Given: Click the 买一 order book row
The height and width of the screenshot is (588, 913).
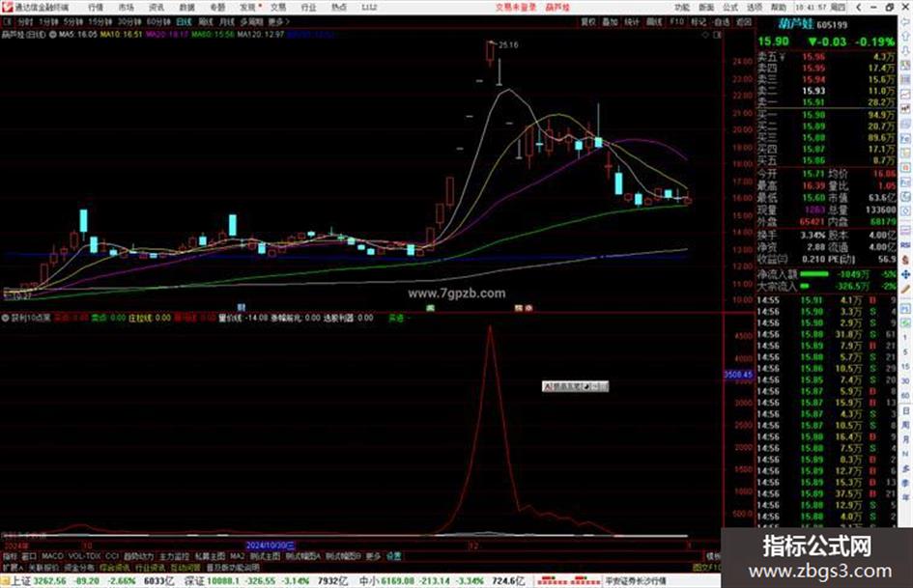Looking at the screenshot, I should pos(826,115).
